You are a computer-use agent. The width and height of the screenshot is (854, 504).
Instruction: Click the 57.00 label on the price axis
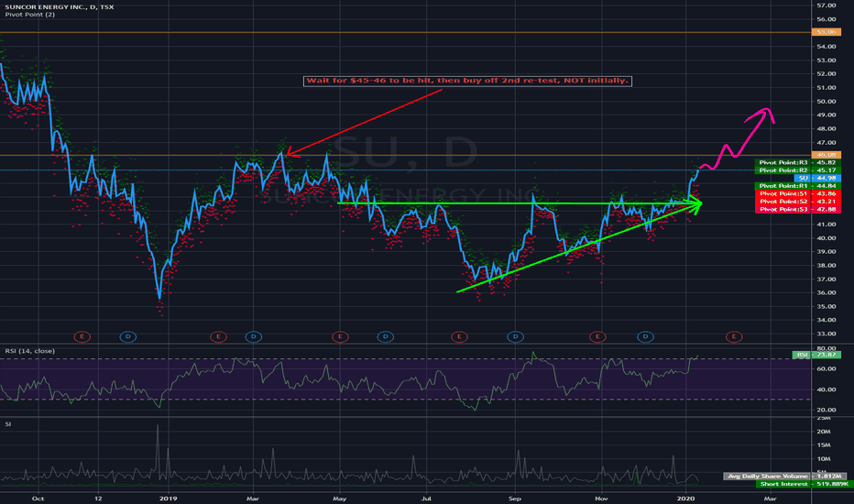(x=827, y=5)
